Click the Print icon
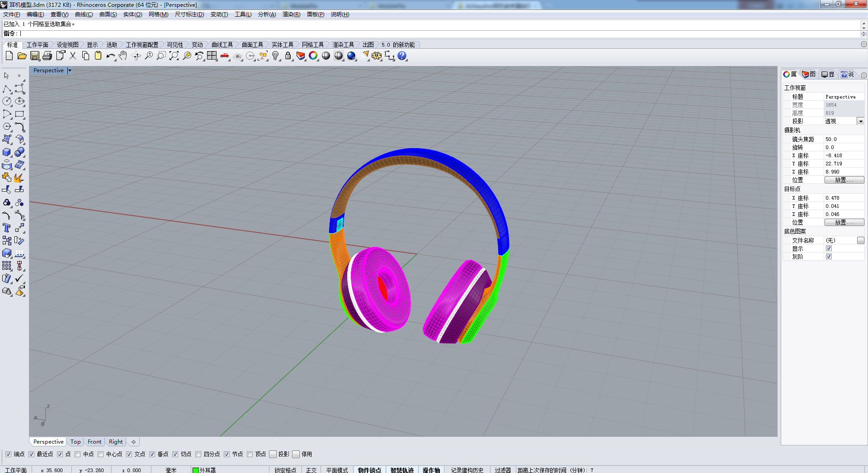Viewport: 868px width, 473px height. [x=47, y=56]
